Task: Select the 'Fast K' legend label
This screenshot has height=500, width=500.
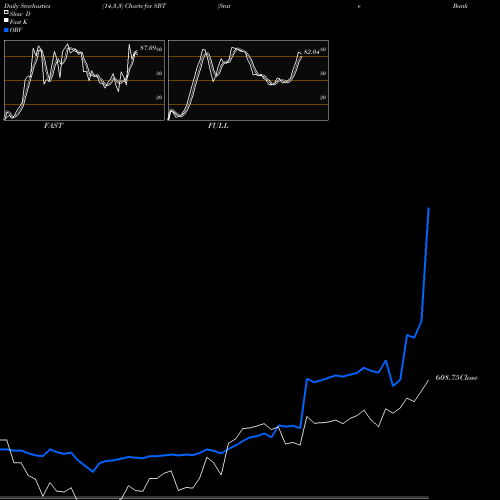Action: tap(19, 22)
